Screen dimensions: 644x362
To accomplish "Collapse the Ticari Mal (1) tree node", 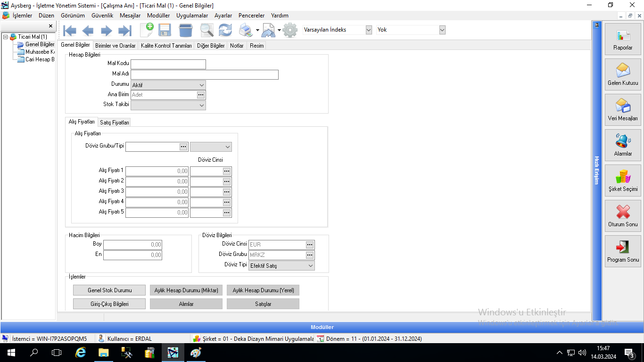I will tap(5, 37).
